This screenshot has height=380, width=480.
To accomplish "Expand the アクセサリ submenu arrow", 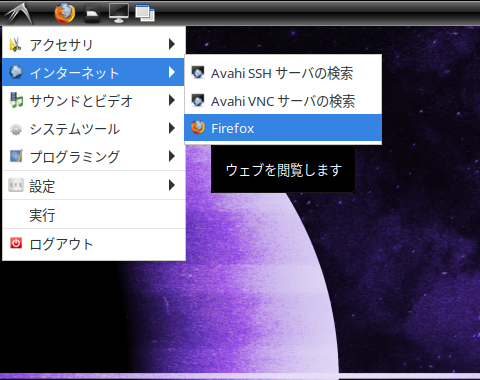I will (172, 44).
